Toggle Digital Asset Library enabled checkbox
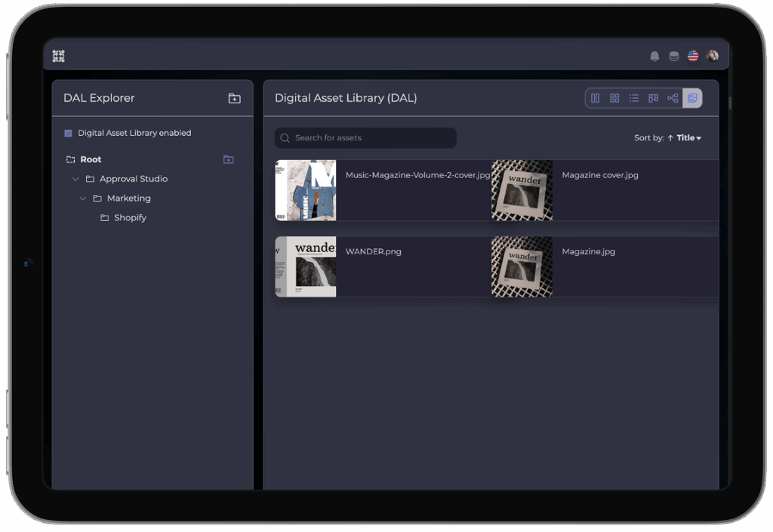 tap(68, 133)
